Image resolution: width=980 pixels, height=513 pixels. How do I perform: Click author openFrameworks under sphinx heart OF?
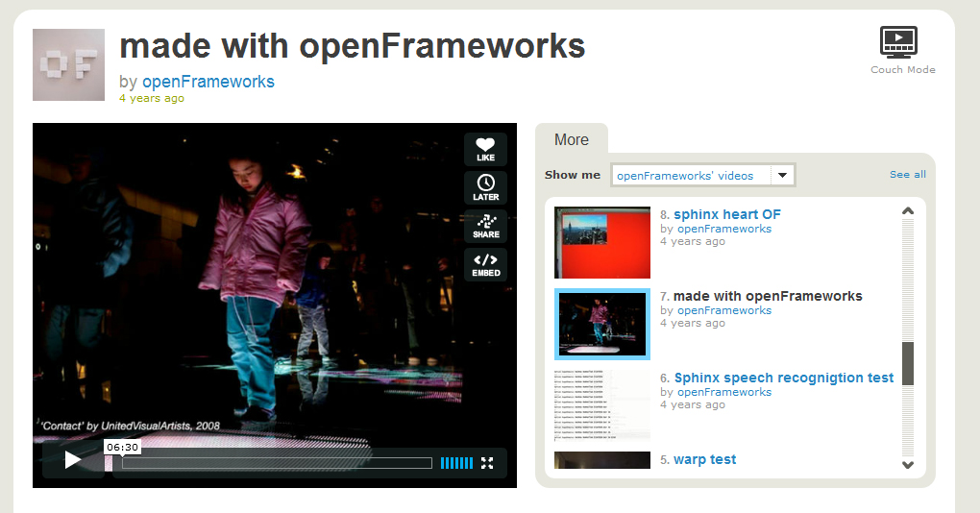click(x=724, y=229)
